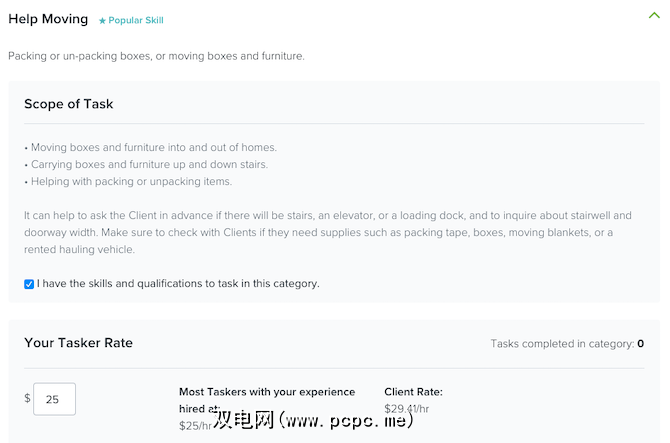Click the 'I have the skills' label text
Viewport: 670px width, 443px height.
pos(178,284)
